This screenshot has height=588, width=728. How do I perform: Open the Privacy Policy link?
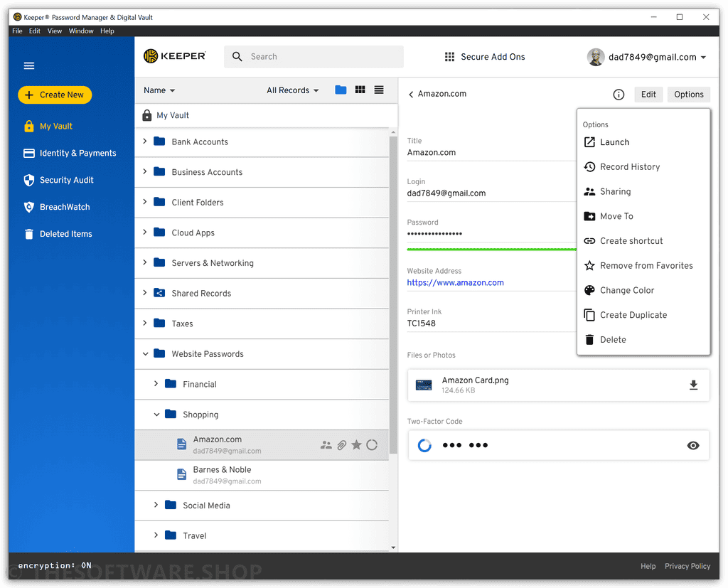(687, 566)
